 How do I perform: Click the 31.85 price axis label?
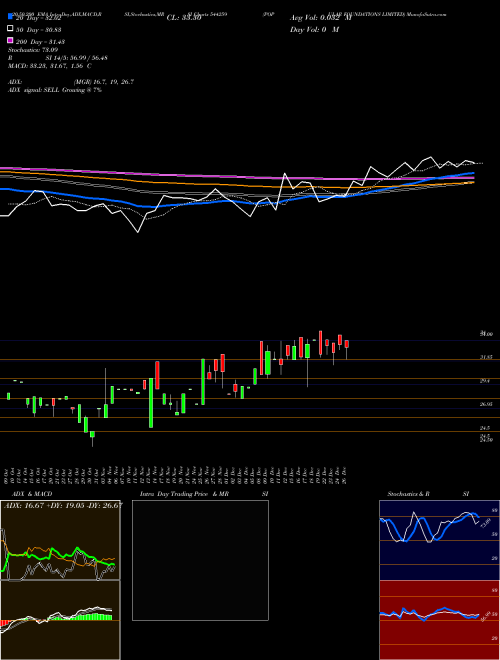486,357
